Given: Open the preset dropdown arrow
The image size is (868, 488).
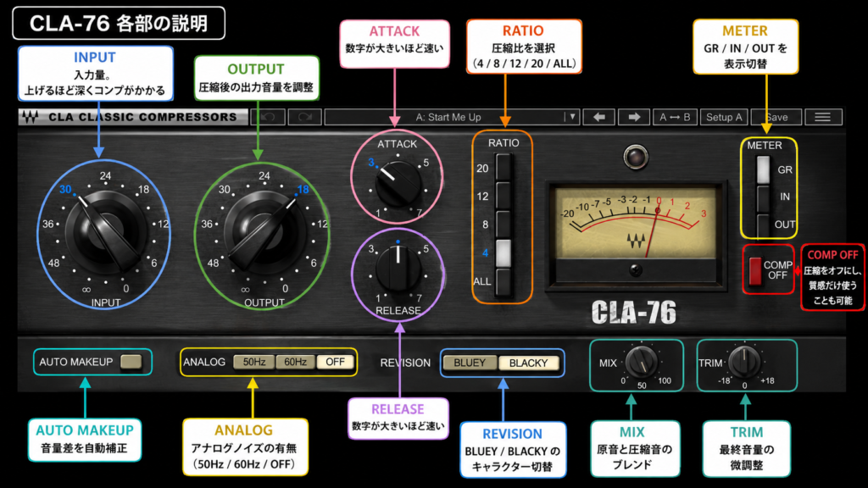Looking at the screenshot, I should coord(572,117).
